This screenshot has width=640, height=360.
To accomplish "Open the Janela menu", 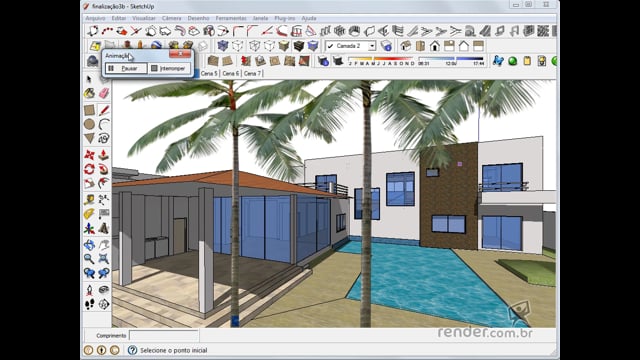I will pos(260,18).
